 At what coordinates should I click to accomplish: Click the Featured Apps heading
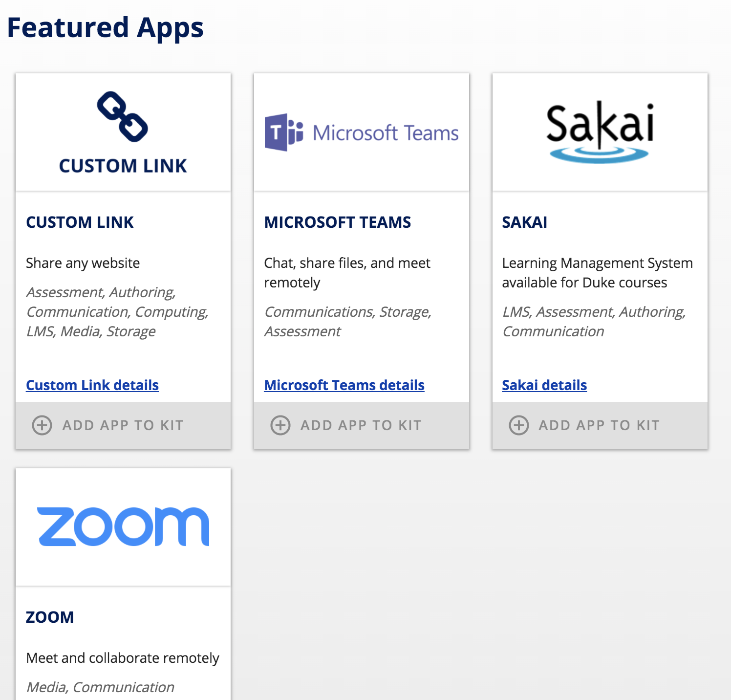(105, 28)
